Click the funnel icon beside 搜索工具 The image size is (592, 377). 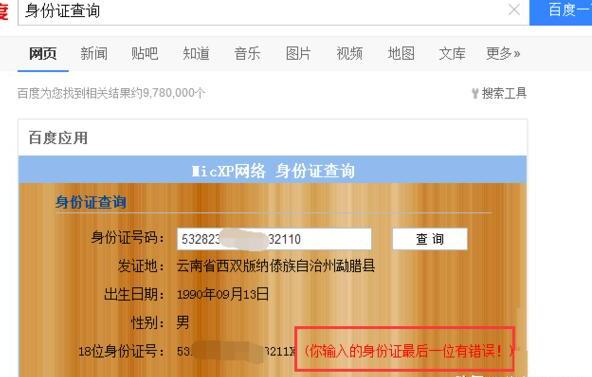(x=475, y=94)
